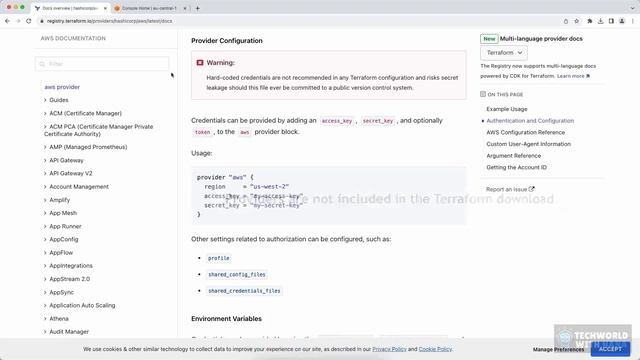The image size is (640, 360).
Task: Expand Application Auto Scaling section
Action: click(x=80, y=305)
